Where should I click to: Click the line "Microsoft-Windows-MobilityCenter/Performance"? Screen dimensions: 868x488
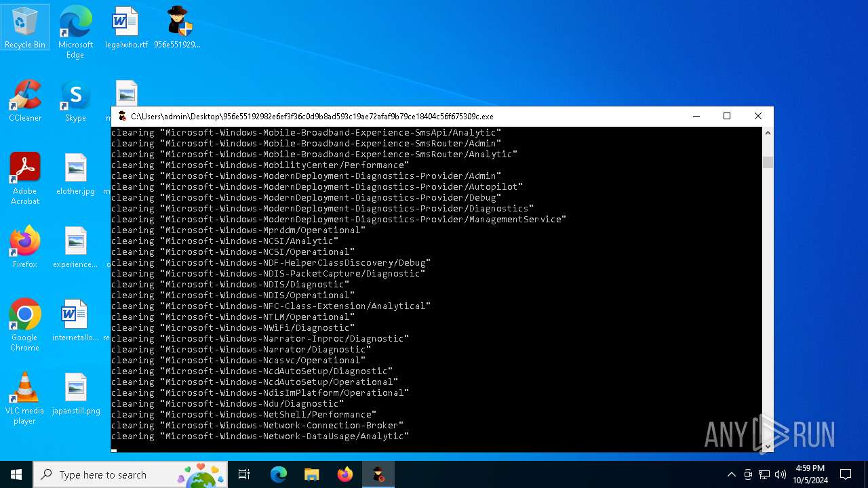click(x=260, y=165)
